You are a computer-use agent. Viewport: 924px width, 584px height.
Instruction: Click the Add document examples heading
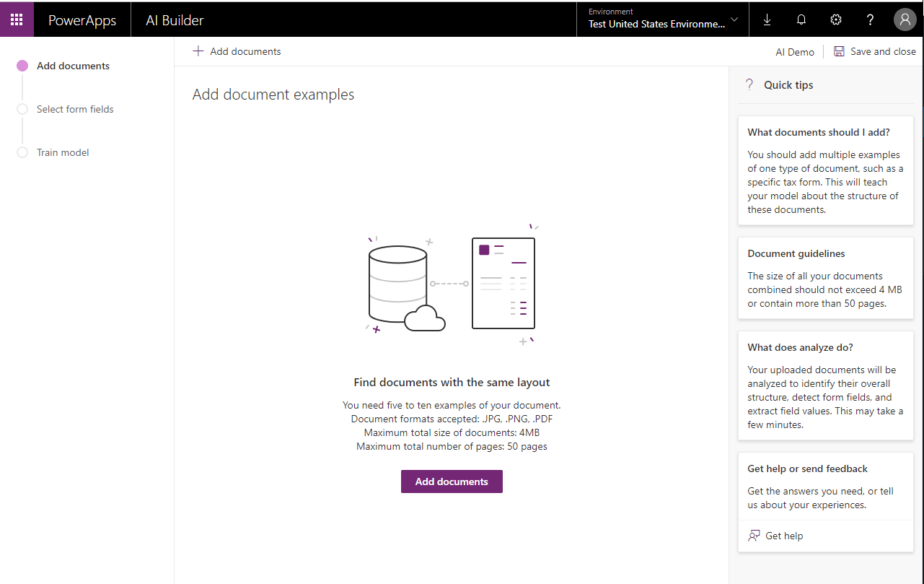(273, 95)
